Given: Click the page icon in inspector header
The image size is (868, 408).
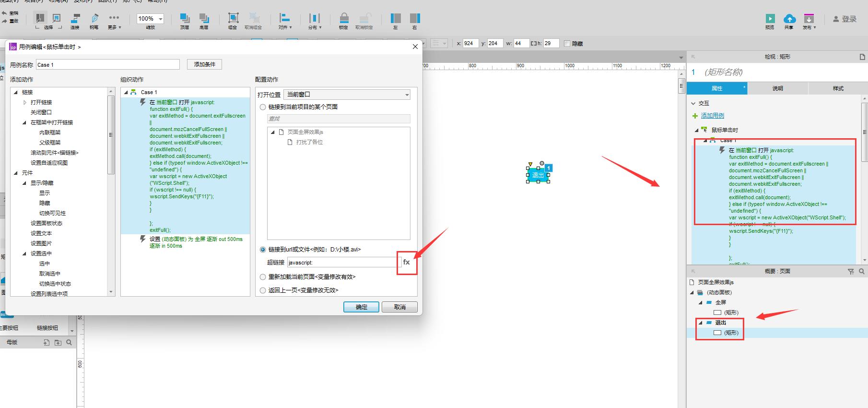Looking at the screenshot, I should click(x=863, y=57).
